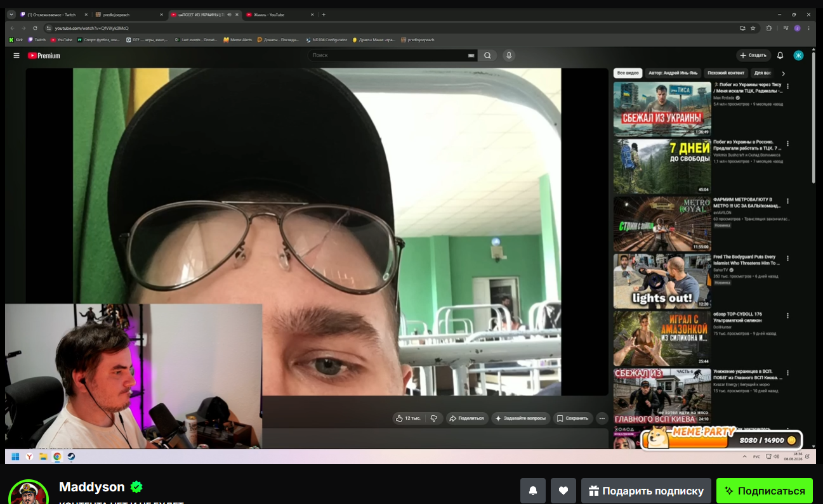Click the Twitch notification bell for Maddyson
The height and width of the screenshot is (504, 823).
[533, 491]
